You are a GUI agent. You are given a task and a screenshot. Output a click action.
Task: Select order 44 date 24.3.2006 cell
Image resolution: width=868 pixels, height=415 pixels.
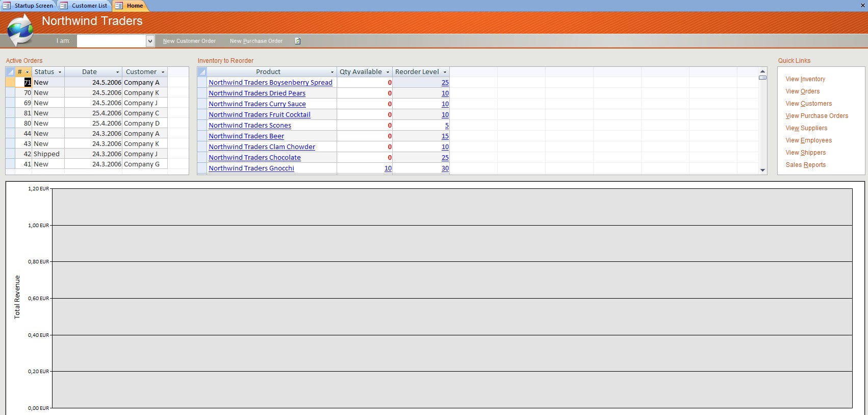(x=93, y=133)
